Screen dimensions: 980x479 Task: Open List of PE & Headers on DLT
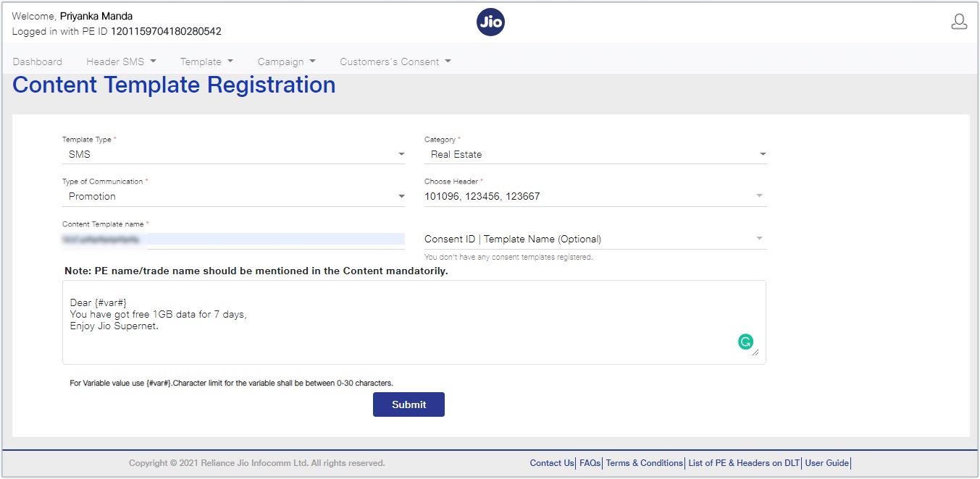coord(745,463)
